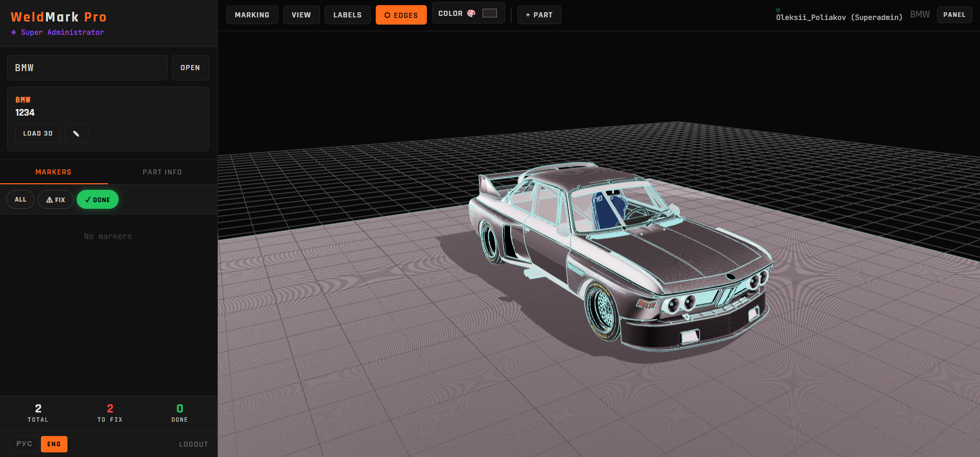Open the MARKING menu
Viewport: 980px width, 457px height.
point(252,15)
